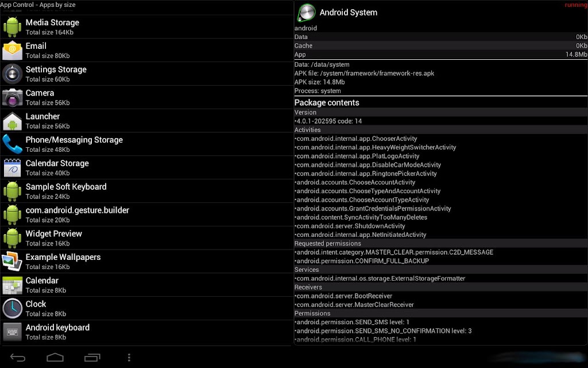Open com.android.gesture.builder list item
Viewport: 588px width, 368px height.
(146, 214)
